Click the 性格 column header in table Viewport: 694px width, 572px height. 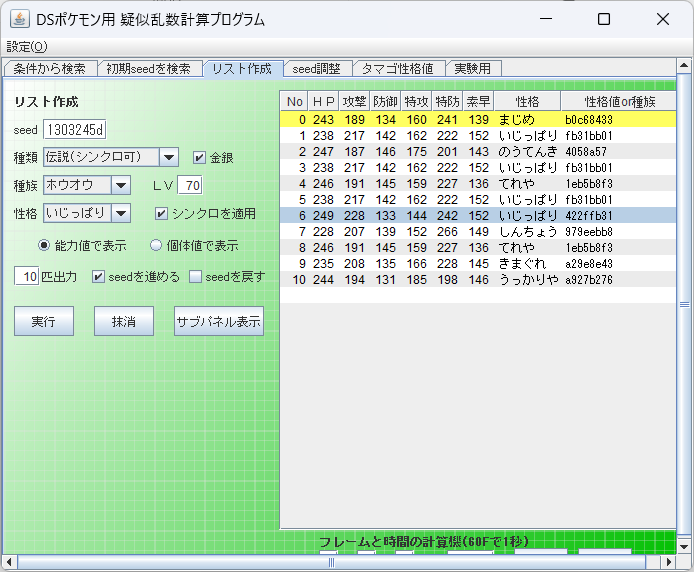tap(528, 101)
